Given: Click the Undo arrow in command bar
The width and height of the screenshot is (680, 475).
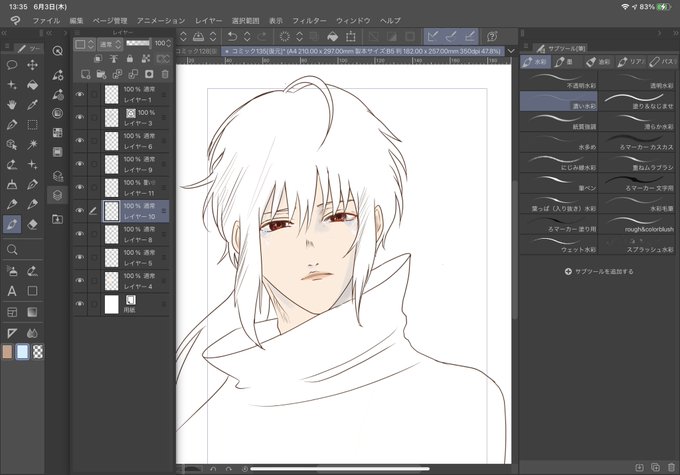Looking at the screenshot, I should (x=232, y=36).
